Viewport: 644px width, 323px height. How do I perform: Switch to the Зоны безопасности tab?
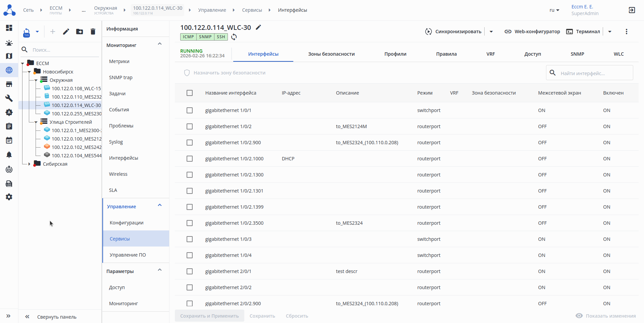point(331,54)
